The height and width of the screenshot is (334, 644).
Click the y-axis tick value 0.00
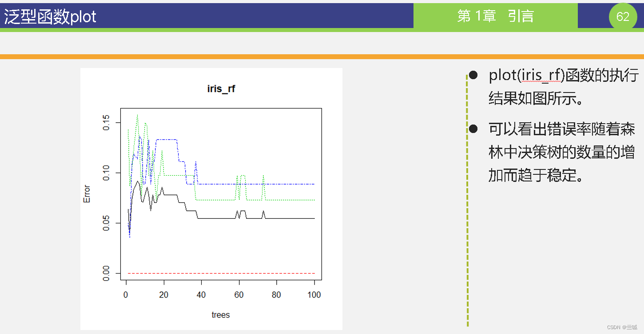(107, 273)
